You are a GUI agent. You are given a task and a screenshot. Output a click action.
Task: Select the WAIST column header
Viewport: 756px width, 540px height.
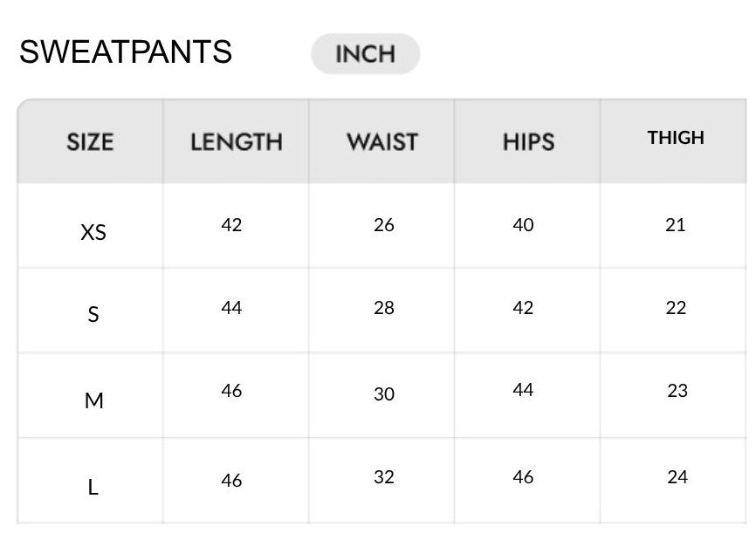pyautogui.click(x=382, y=142)
